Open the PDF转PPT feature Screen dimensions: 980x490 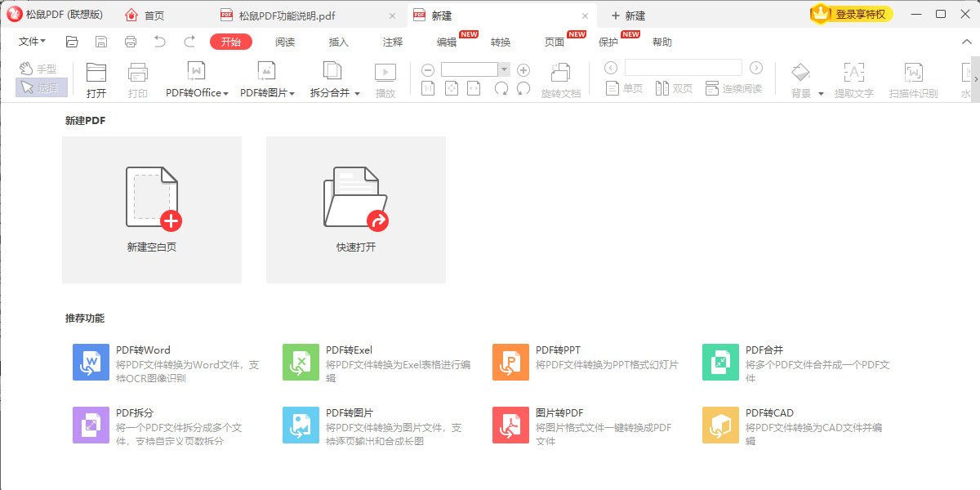click(586, 363)
